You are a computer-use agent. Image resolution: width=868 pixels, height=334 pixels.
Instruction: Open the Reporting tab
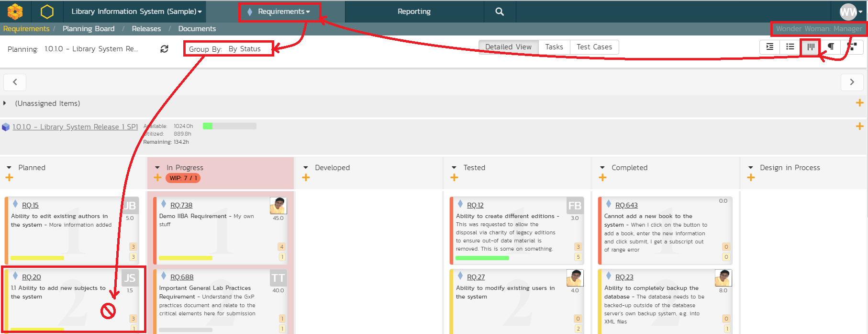click(x=414, y=12)
